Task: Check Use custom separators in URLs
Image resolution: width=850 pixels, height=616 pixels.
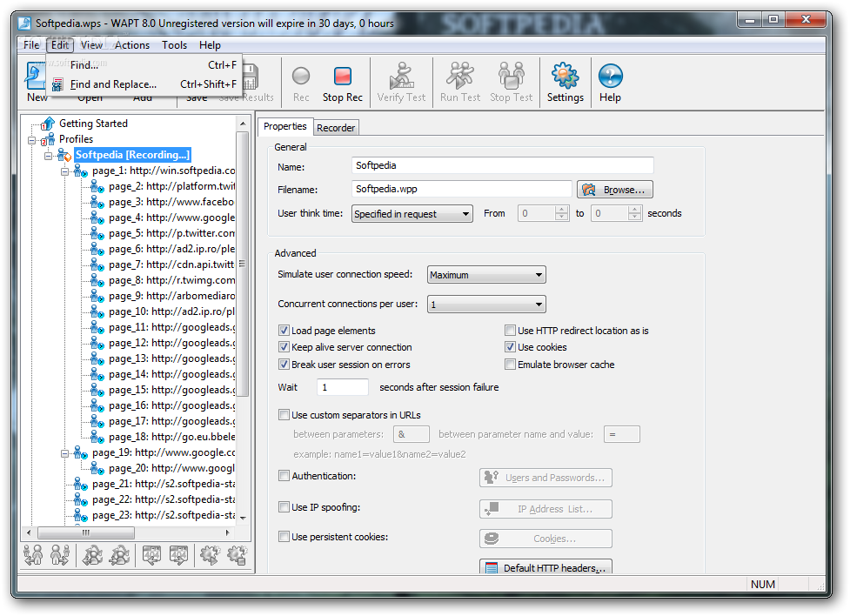Action: click(284, 415)
